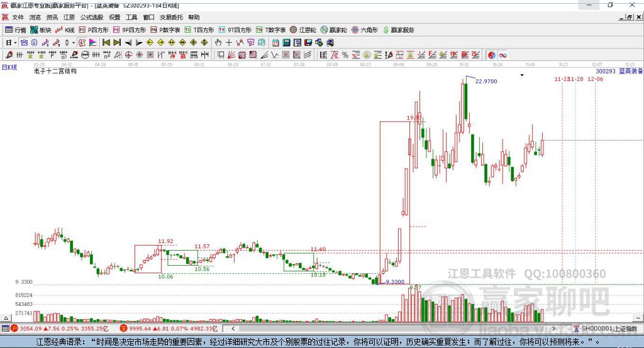
Task: Select the red target circle tool
Action: (x=128, y=55)
